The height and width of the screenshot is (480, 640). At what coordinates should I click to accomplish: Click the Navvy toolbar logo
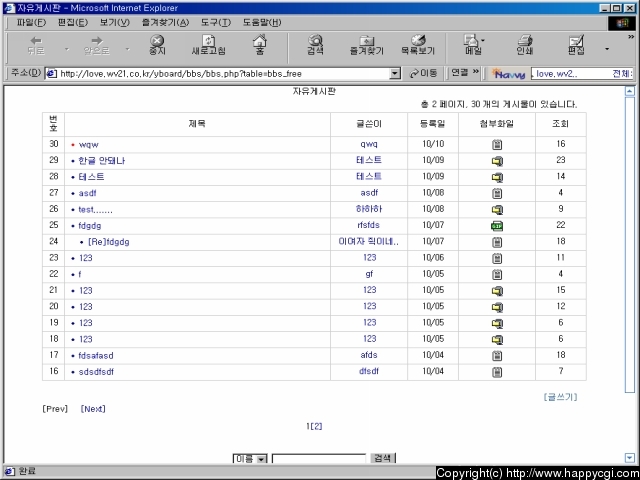point(508,73)
